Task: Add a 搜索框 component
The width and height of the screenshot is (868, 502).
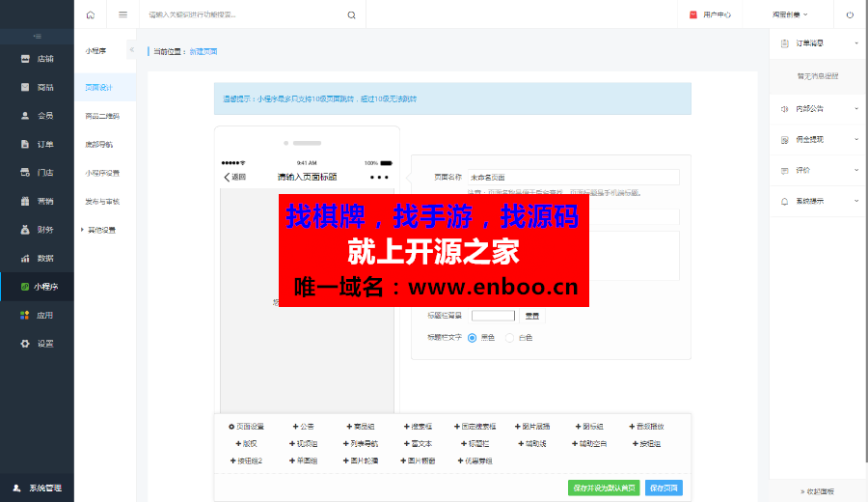Action: [418, 427]
